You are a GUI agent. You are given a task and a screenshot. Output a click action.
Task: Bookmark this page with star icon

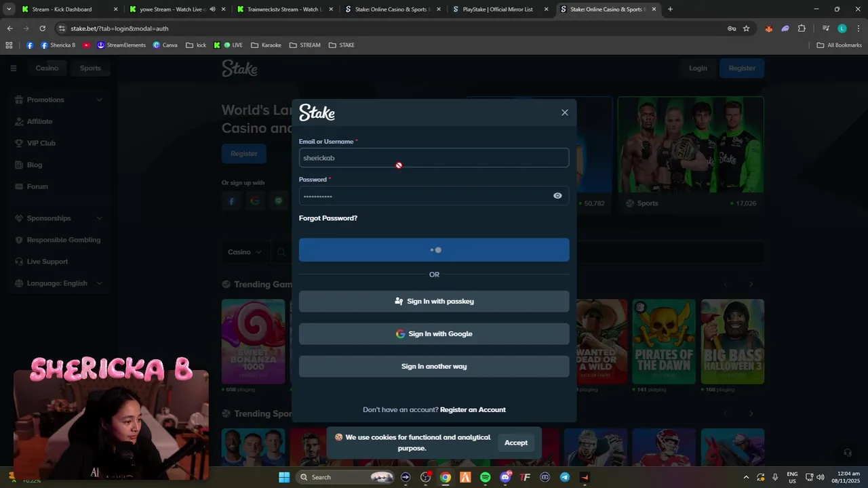point(747,28)
